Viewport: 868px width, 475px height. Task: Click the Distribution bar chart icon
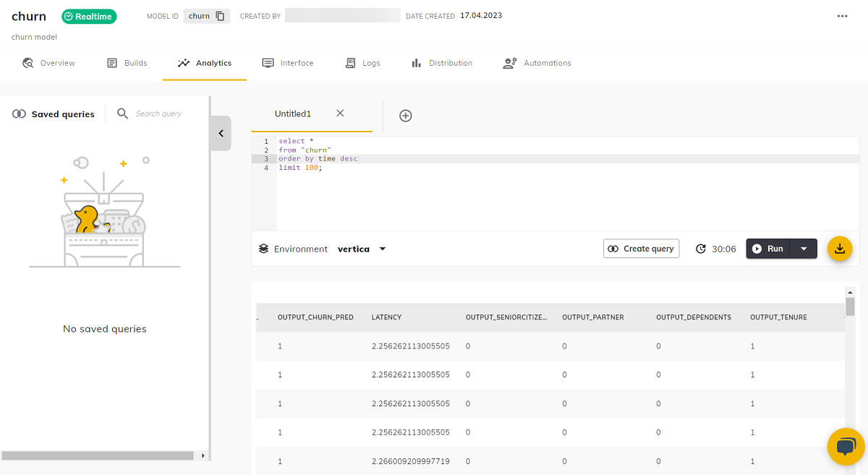pos(416,63)
